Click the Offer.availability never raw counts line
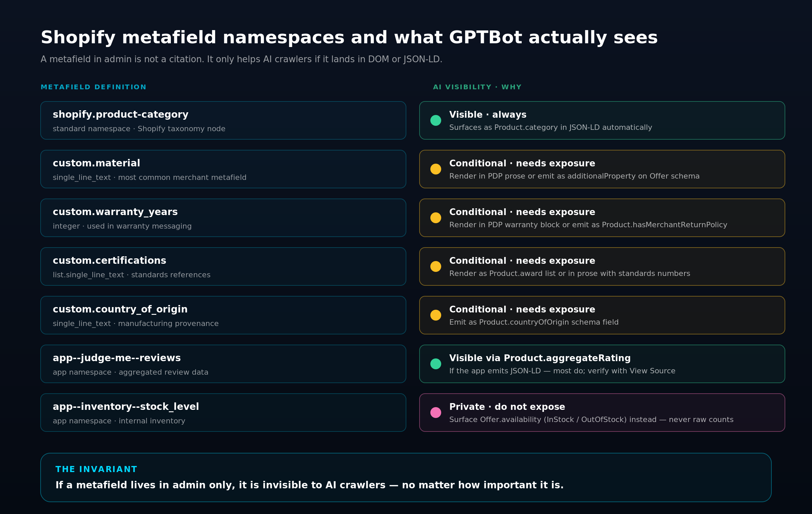The image size is (812, 514). click(591, 420)
